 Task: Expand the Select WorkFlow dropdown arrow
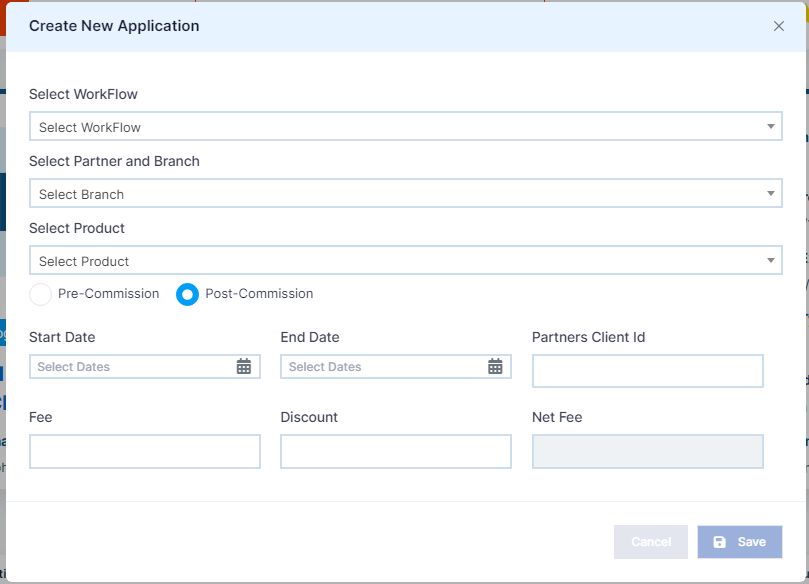[770, 126]
